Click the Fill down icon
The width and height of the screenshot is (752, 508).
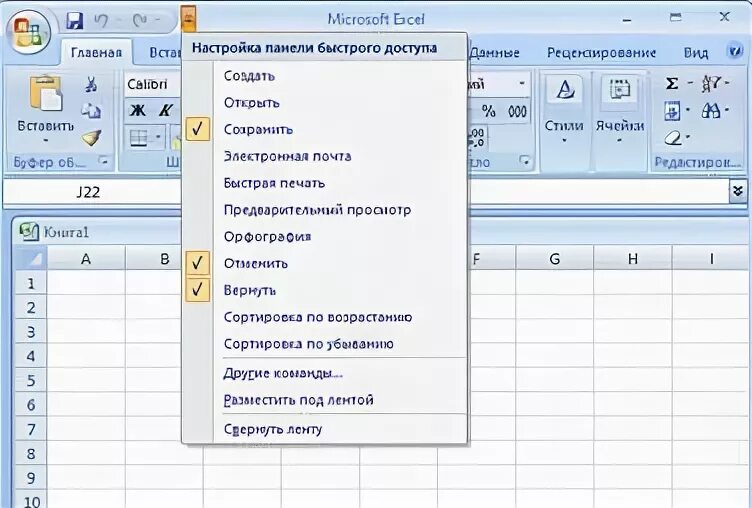click(672, 111)
